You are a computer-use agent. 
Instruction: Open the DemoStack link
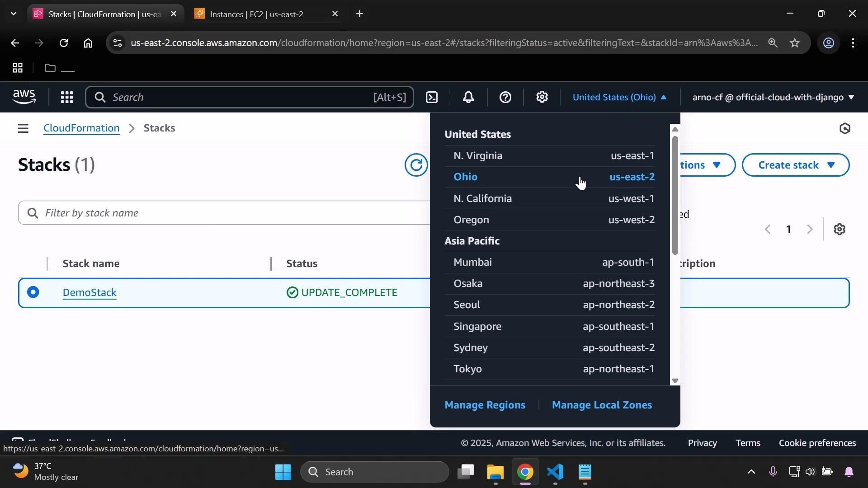click(x=90, y=293)
